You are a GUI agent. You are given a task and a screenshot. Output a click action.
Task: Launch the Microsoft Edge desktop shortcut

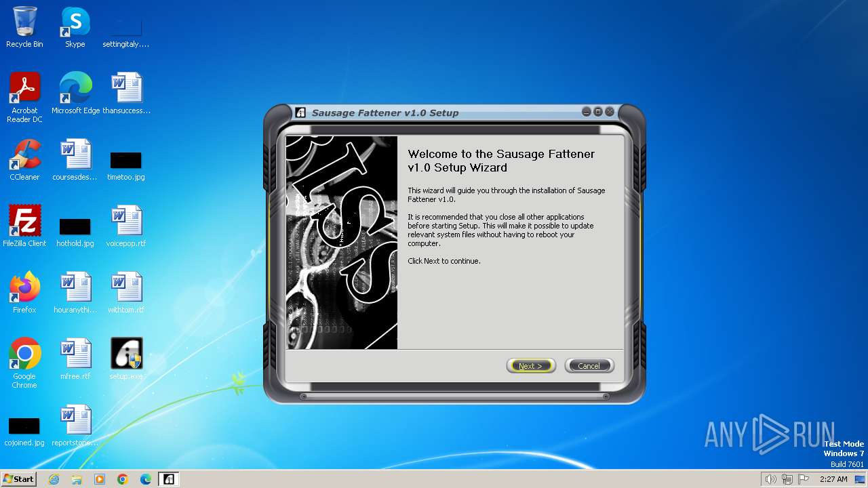[75, 94]
